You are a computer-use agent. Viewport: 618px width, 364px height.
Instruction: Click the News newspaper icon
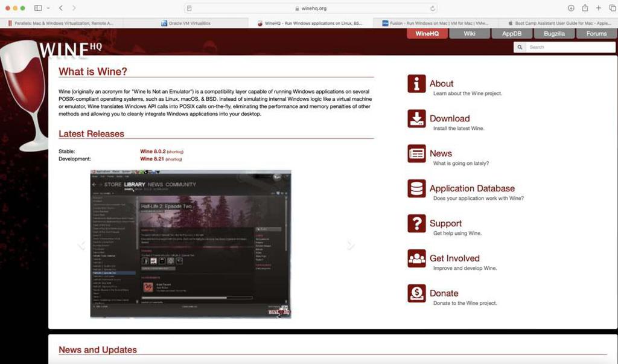pos(416,153)
